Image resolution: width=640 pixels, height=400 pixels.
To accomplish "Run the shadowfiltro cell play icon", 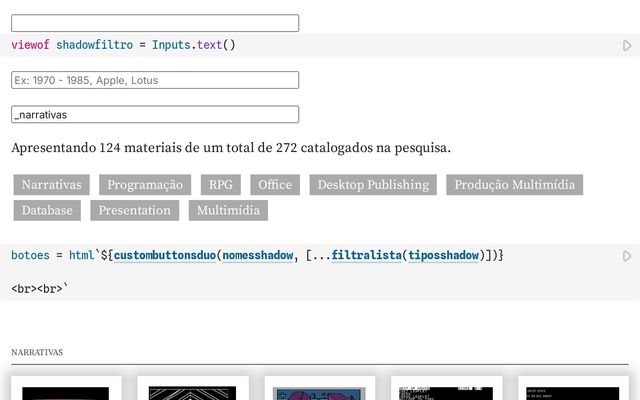I will coord(627,45).
